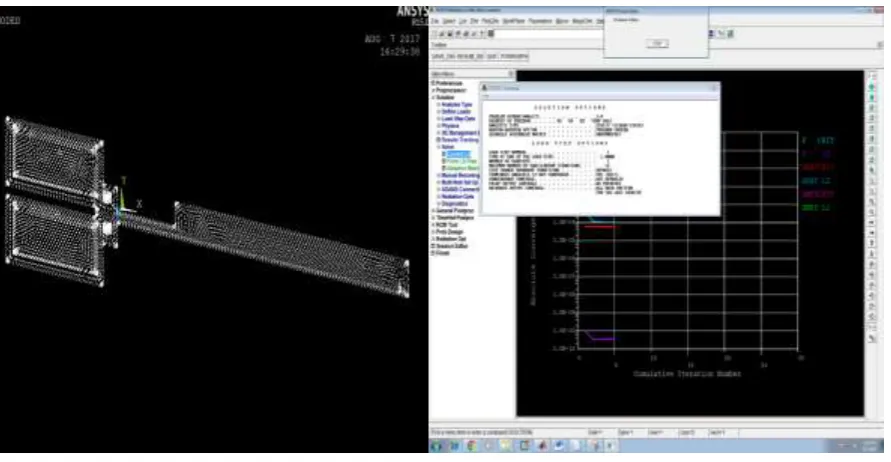Open the PlotCtrls menu
This screenshot has height=462, width=891.
click(x=490, y=21)
